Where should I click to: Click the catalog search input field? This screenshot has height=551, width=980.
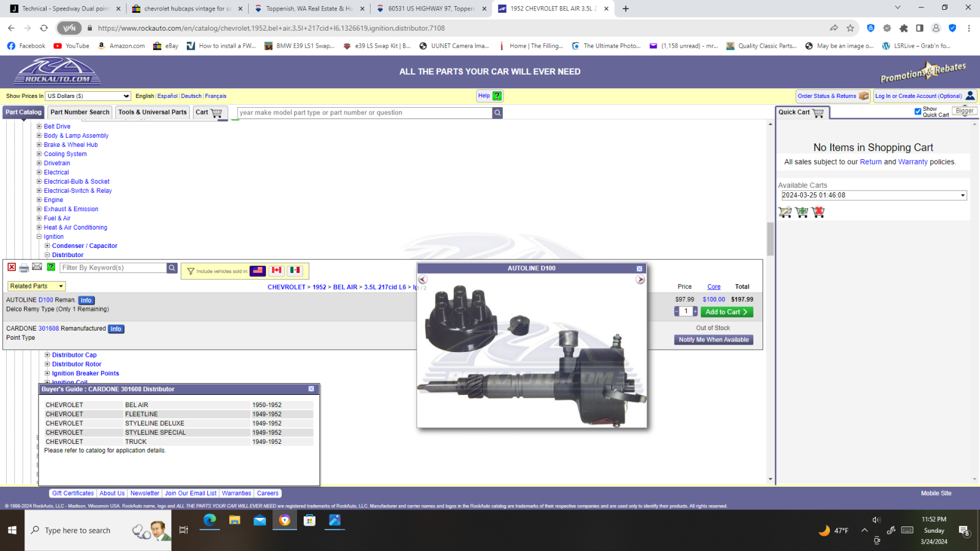[365, 113]
